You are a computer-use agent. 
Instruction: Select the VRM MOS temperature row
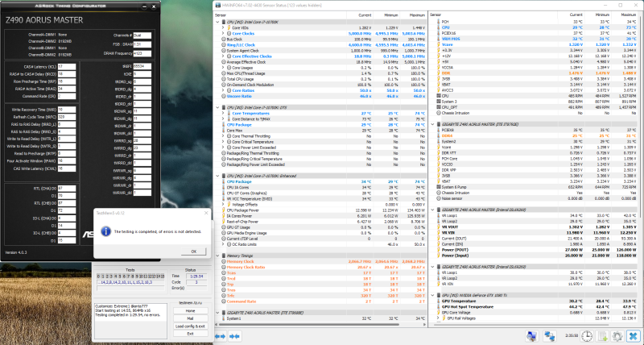[536, 39]
